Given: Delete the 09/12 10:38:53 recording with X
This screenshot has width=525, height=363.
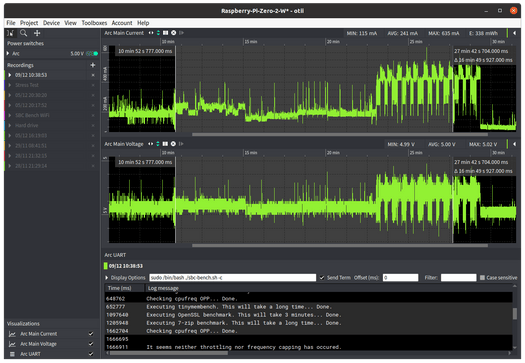Looking at the screenshot, I should pos(93,75).
